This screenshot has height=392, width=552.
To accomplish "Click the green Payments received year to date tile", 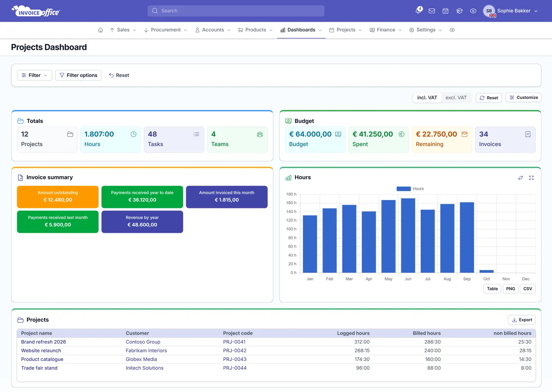I will [x=142, y=197].
